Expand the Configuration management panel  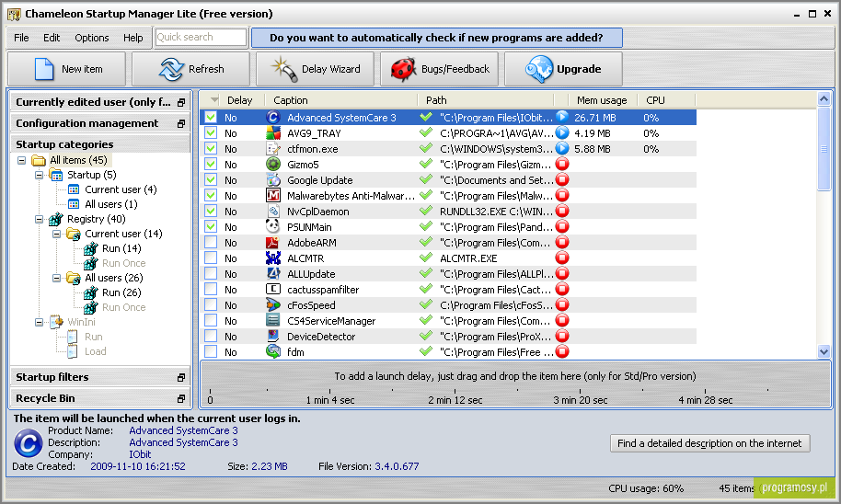(x=181, y=124)
